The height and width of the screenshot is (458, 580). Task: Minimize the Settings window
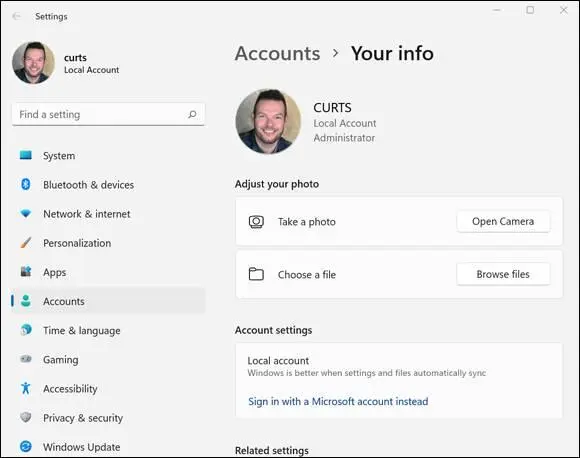tap(497, 10)
